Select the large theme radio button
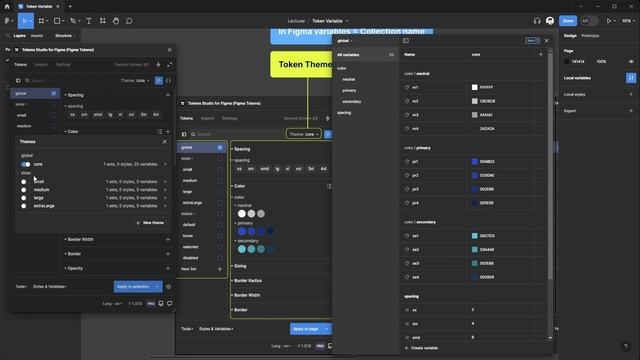The image size is (640, 360). point(24,198)
